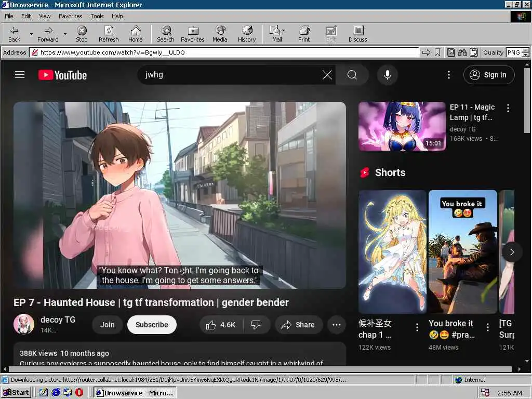Click the Join button

pos(107,325)
